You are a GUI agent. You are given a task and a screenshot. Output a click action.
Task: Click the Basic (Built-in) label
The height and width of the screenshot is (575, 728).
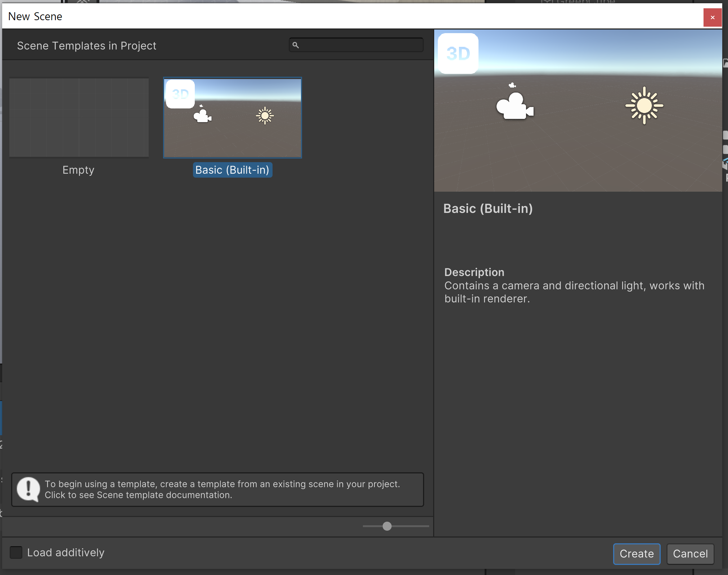[x=232, y=170]
